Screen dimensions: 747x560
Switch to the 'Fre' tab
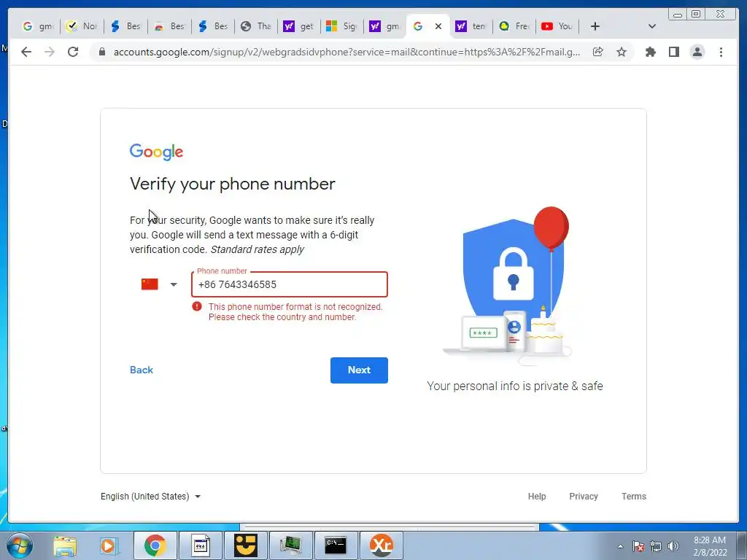click(x=514, y=26)
